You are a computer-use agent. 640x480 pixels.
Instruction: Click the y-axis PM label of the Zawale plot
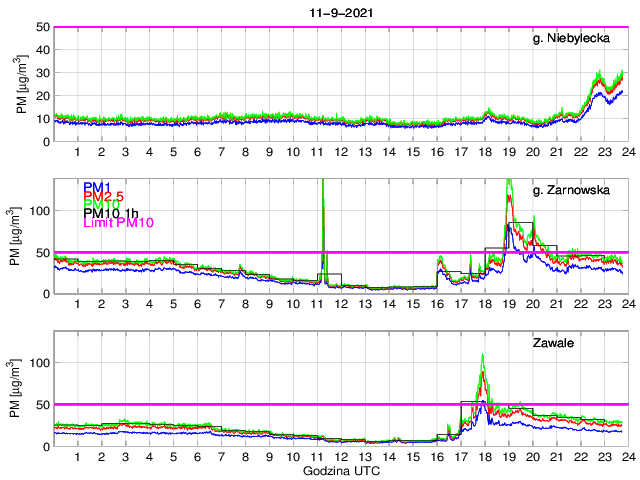22,389
